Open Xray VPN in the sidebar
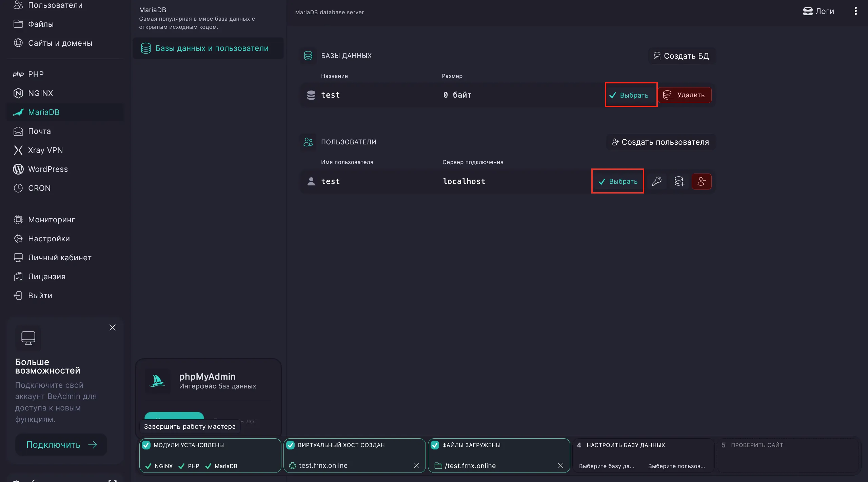The image size is (868, 482). point(45,150)
